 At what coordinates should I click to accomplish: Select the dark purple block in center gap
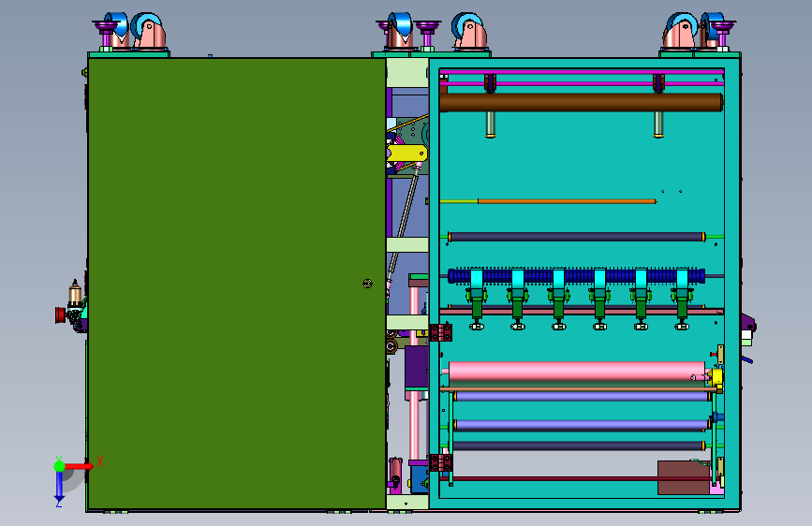click(417, 367)
